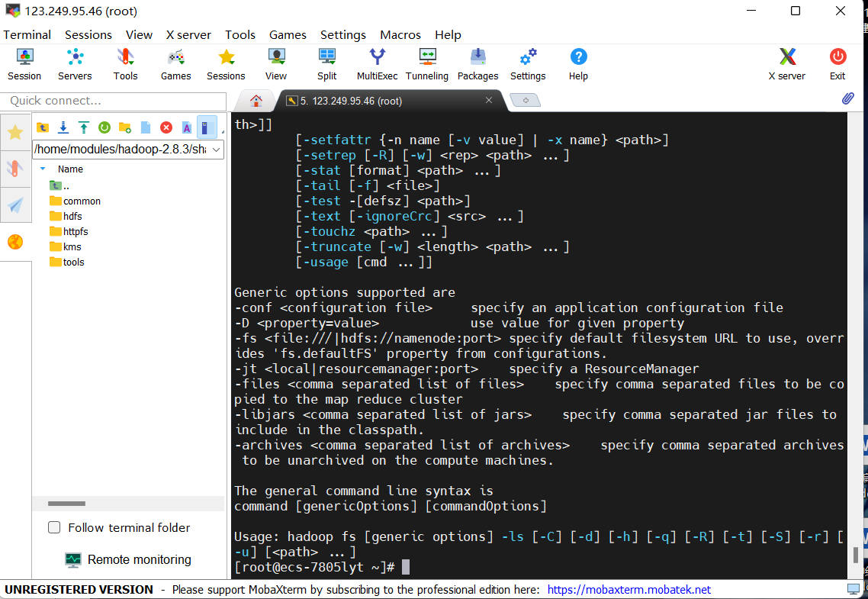Click the SFTP download arrow icon
Viewport: 868px width, 599px height.
pos(63,127)
